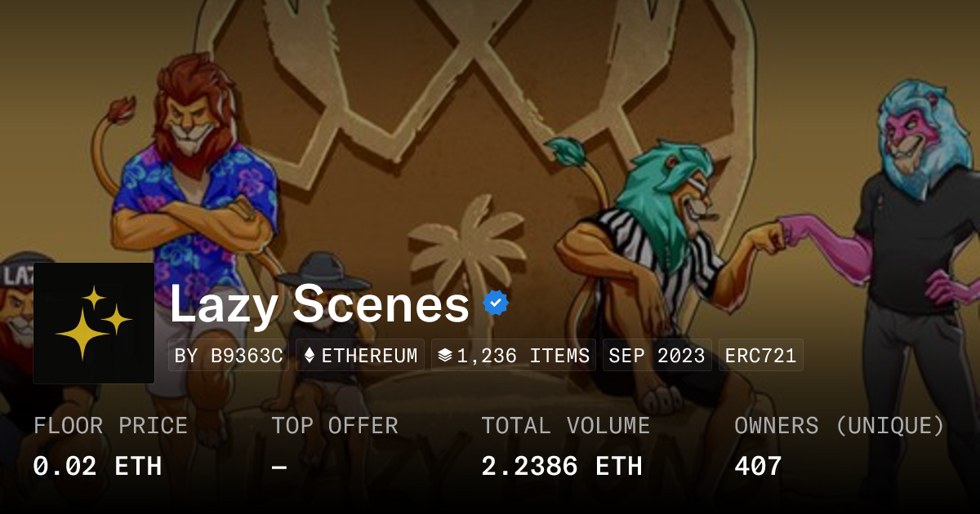Click the blue verified checkmark badge
Viewport: 980px width, 514px height.
496,304
